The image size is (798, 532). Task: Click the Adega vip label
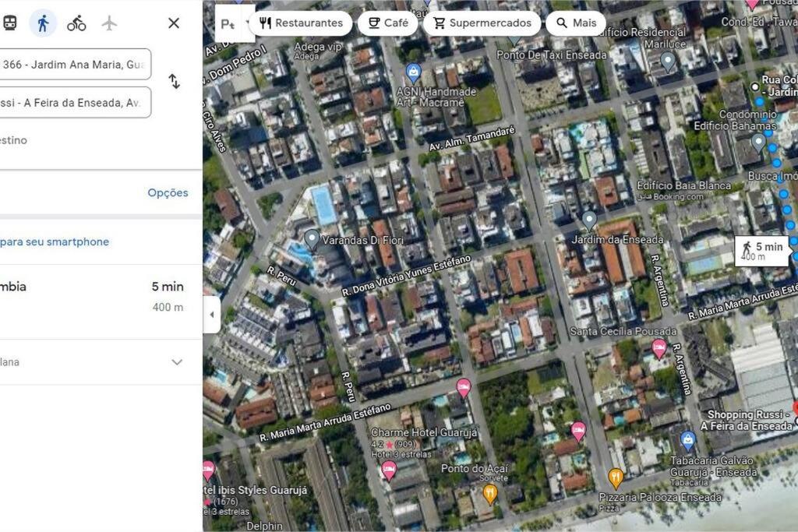318,46
